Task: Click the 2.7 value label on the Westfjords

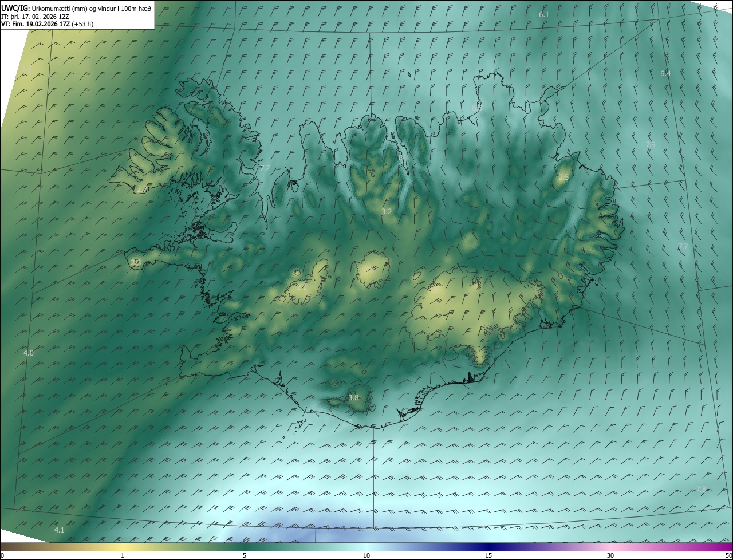Action: 142,188
